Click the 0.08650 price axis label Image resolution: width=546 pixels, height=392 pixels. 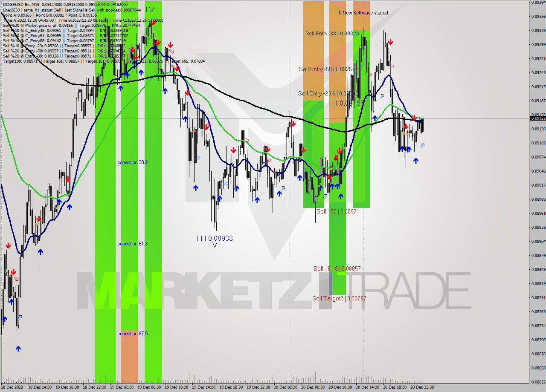click(538, 368)
